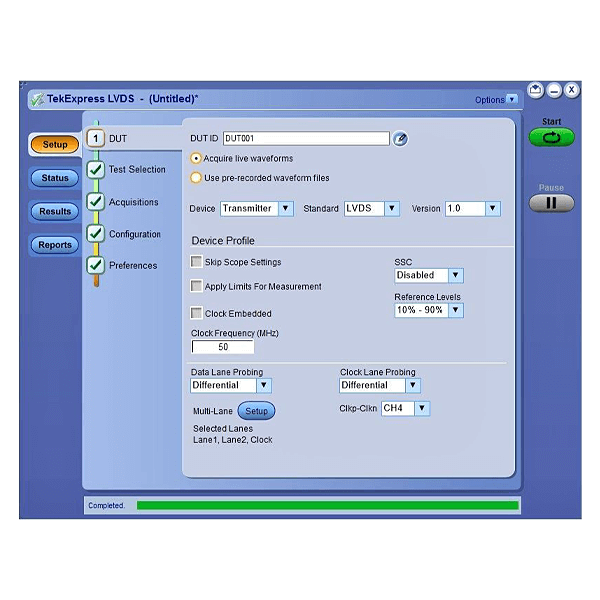600x600 pixels.
Task: Click the Test Selection checkmark icon
Action: pos(96,170)
